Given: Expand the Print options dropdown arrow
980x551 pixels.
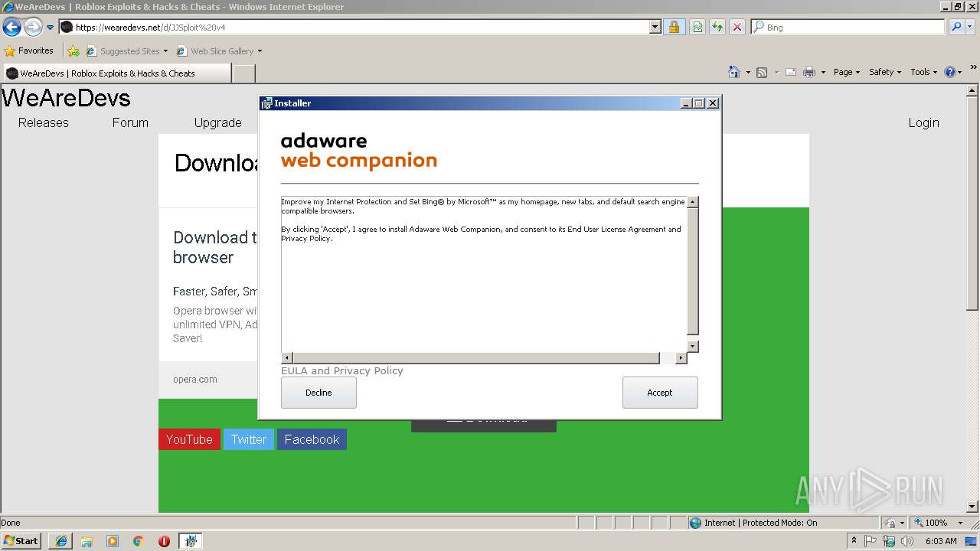Looking at the screenshot, I should point(823,72).
